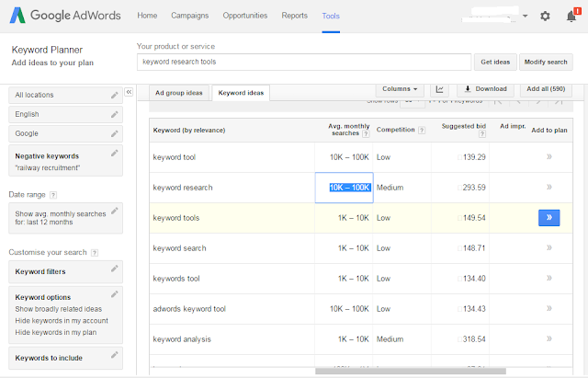The height and width of the screenshot is (378, 588).
Task: Select the 'keyword research' keyword text
Action: (x=183, y=188)
